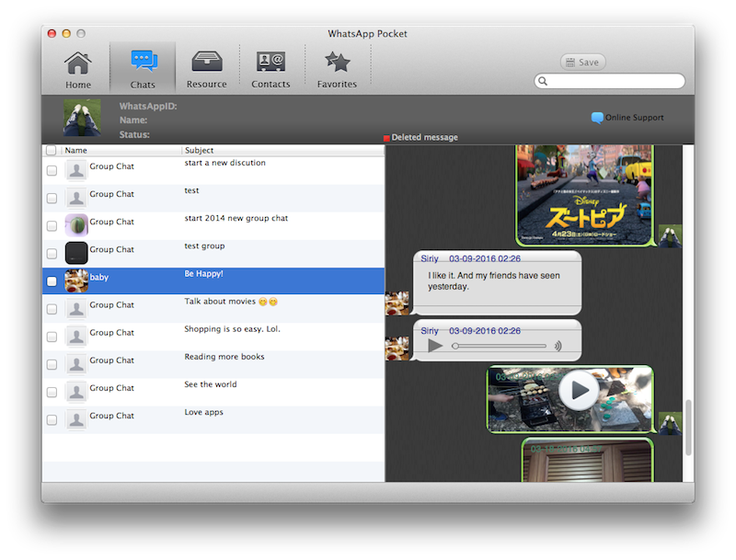The width and height of the screenshot is (736, 560).
Task: Click the chat panel vertical scrollbar
Action: [688, 428]
